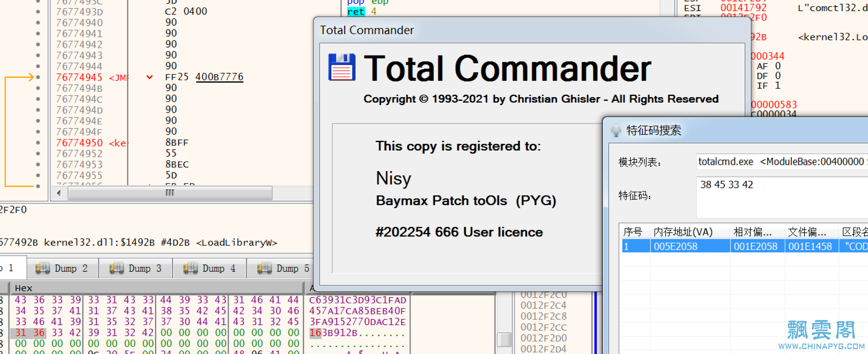Viewport: 868px width, 354px height.
Task: Click the disassembly horizontal scrollbar left arrow
Action: click(59, 193)
